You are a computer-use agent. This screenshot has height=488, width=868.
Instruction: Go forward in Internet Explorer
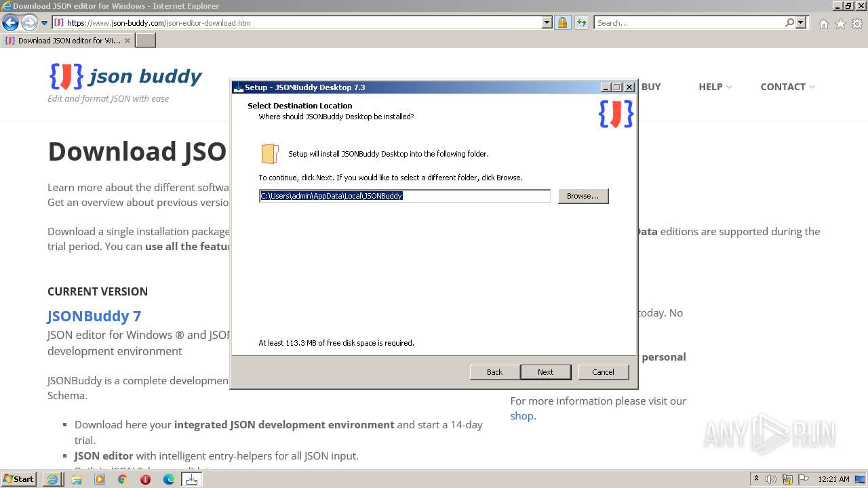point(29,22)
